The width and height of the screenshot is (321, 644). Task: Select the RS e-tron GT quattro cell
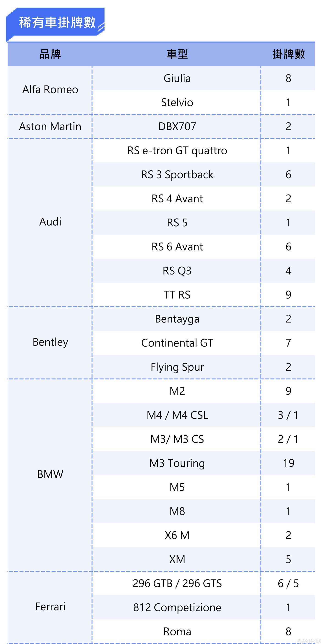tap(177, 150)
